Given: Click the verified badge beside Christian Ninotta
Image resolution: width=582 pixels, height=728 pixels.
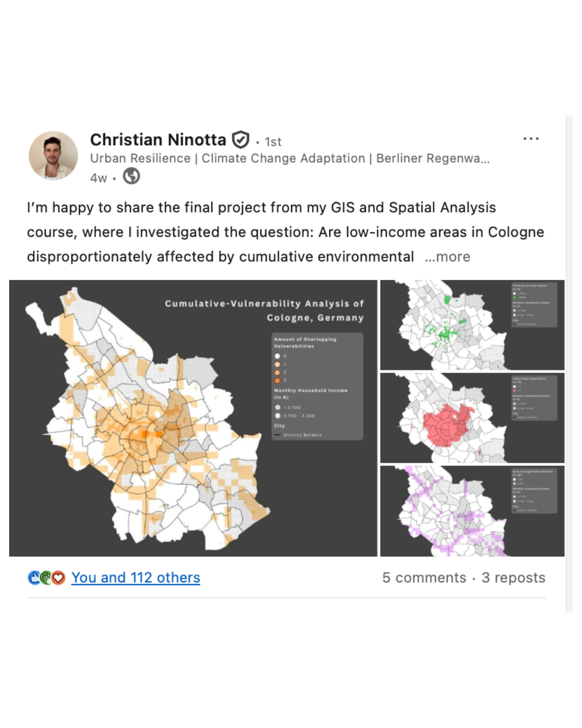Looking at the screenshot, I should tap(241, 139).
